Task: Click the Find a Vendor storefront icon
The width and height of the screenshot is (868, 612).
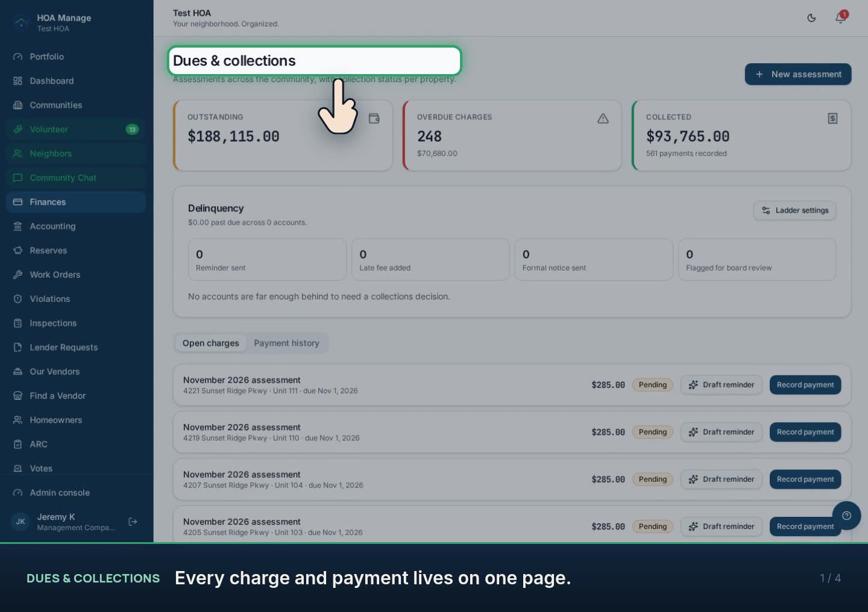Action: click(17, 395)
